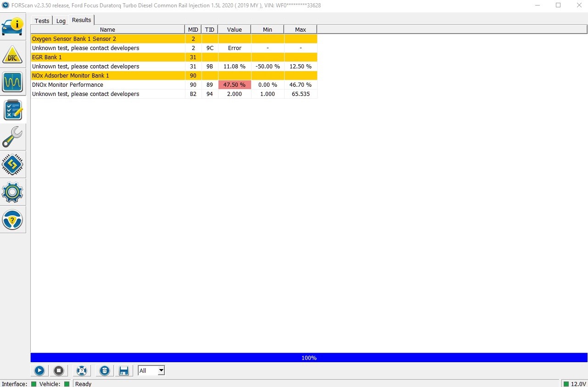
Task: Open the chip module configuration section
Action: (12, 164)
